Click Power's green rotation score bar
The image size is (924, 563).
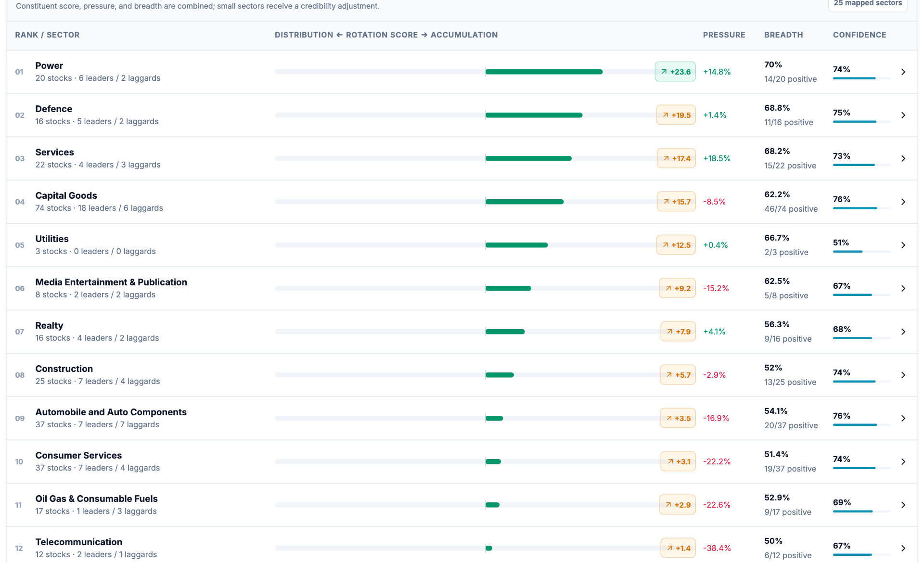pyautogui.click(x=544, y=72)
